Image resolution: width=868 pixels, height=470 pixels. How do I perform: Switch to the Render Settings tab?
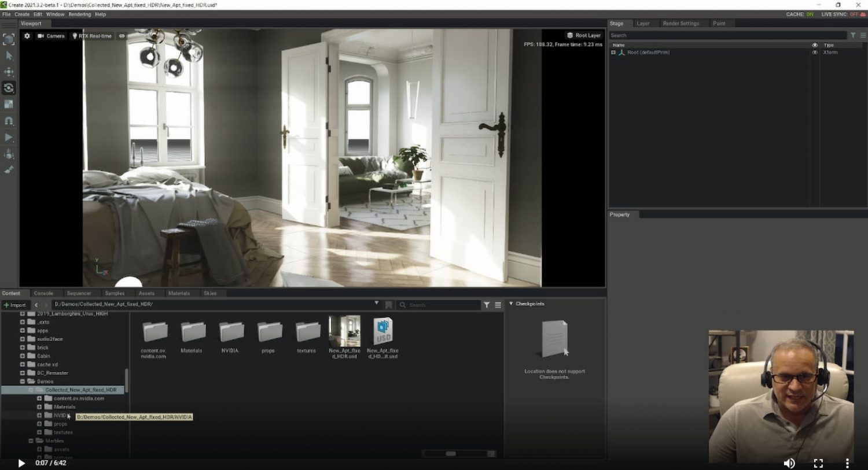pyautogui.click(x=681, y=24)
